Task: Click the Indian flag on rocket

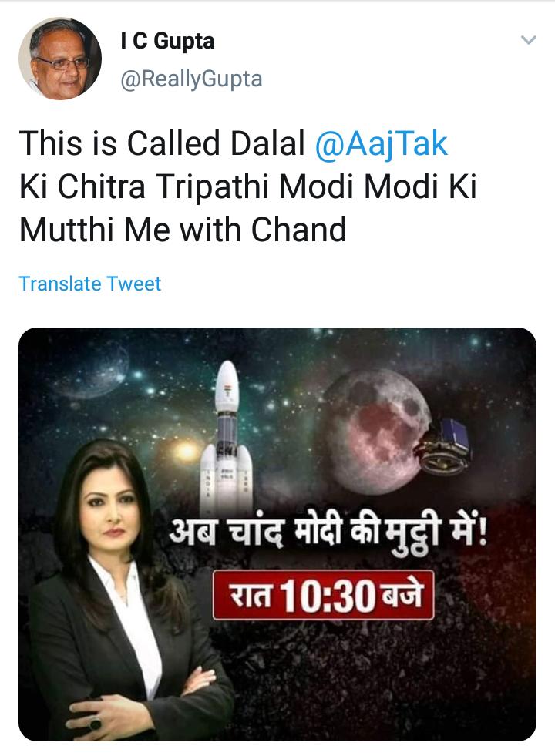Action: click(227, 388)
